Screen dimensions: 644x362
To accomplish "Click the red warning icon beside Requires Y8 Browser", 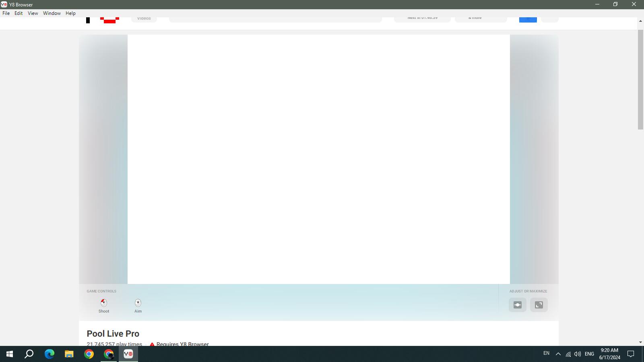I will [x=152, y=344].
